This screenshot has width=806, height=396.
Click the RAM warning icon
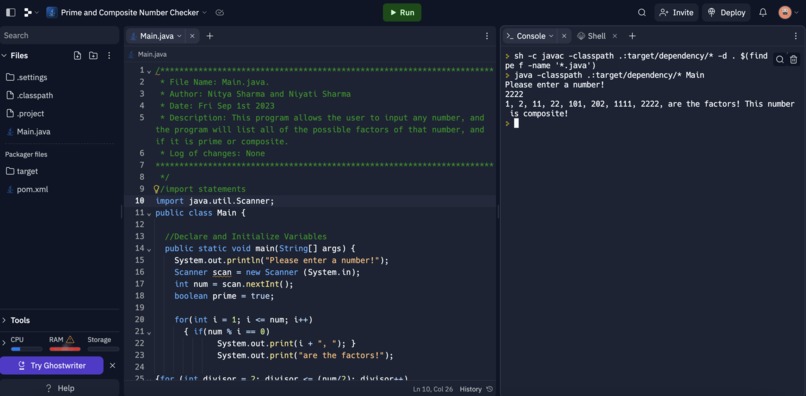coord(70,339)
